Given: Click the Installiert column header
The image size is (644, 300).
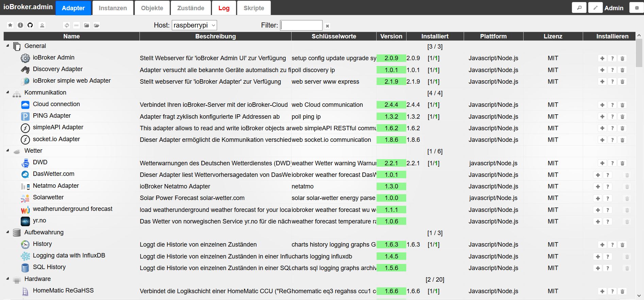Looking at the screenshot, I should [435, 36].
